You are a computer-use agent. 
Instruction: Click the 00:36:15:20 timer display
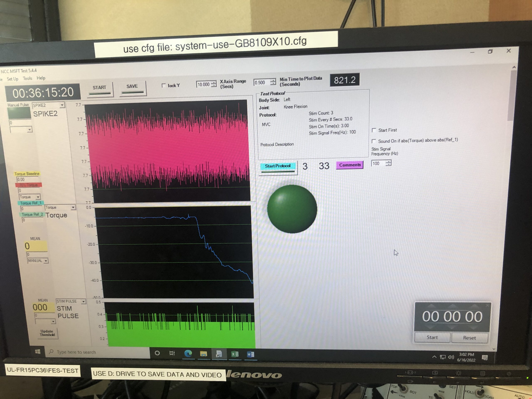click(43, 93)
